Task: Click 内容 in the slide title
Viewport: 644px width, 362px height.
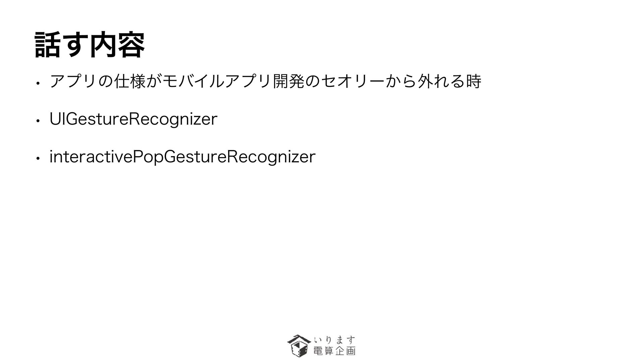Action: click(117, 45)
